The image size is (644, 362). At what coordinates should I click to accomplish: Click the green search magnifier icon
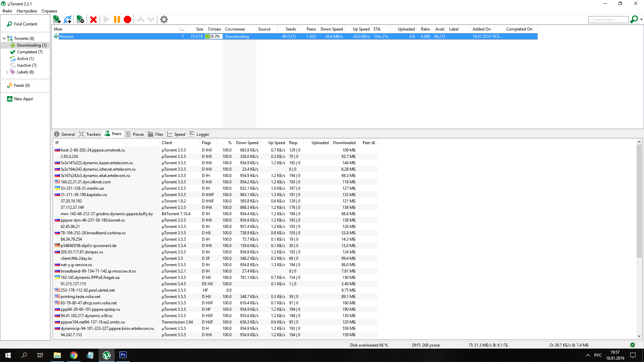(x=633, y=19)
